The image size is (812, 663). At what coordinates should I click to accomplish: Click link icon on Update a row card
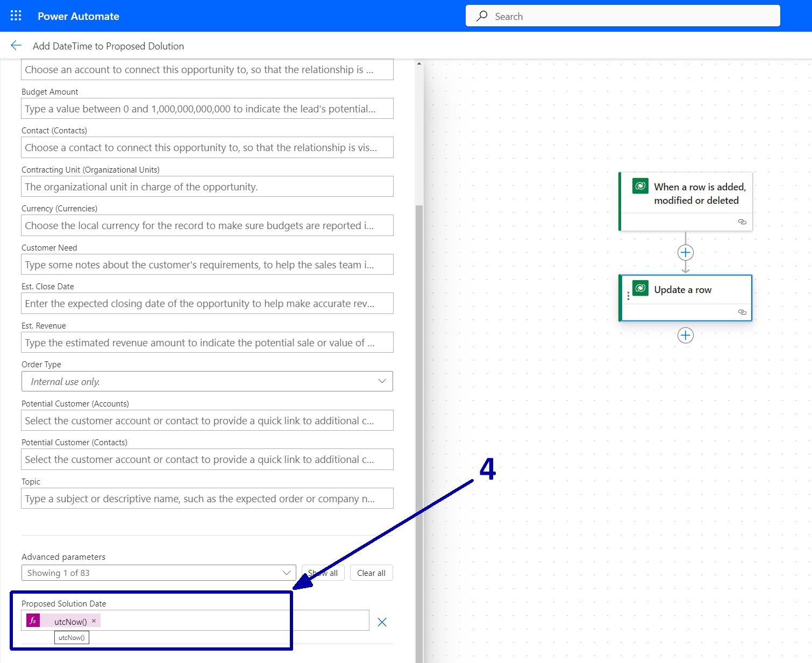tap(742, 312)
